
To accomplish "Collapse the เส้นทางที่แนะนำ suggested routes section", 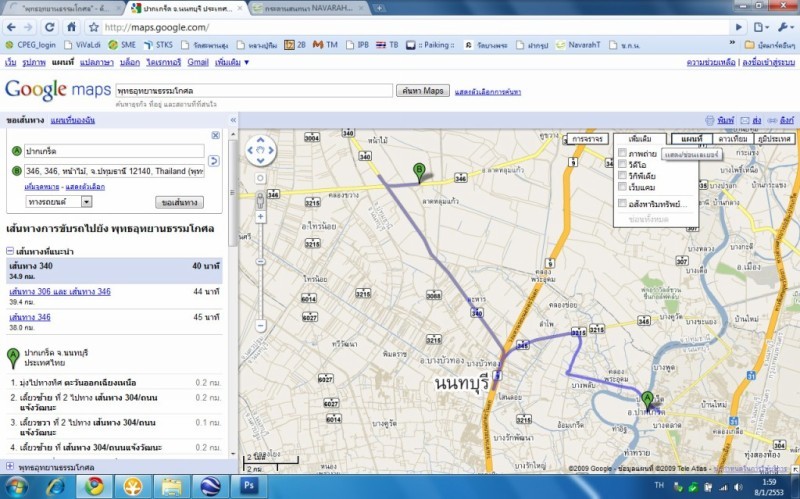I will [10, 251].
